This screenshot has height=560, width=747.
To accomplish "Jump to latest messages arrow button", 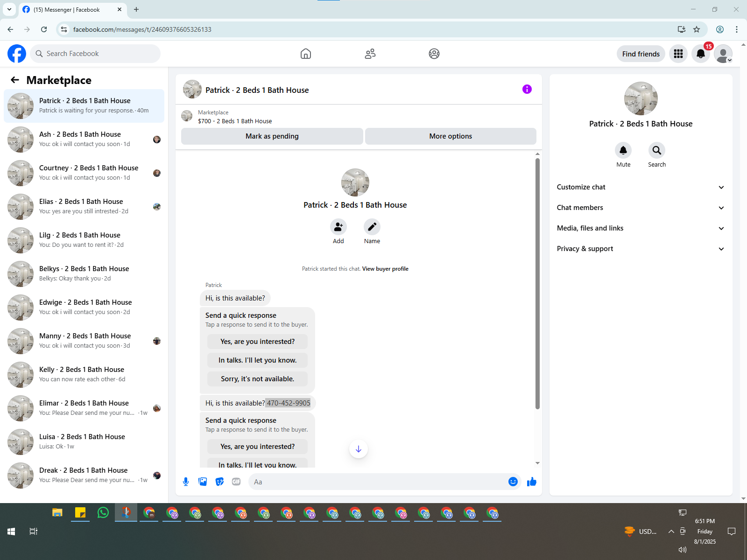I will tap(359, 449).
